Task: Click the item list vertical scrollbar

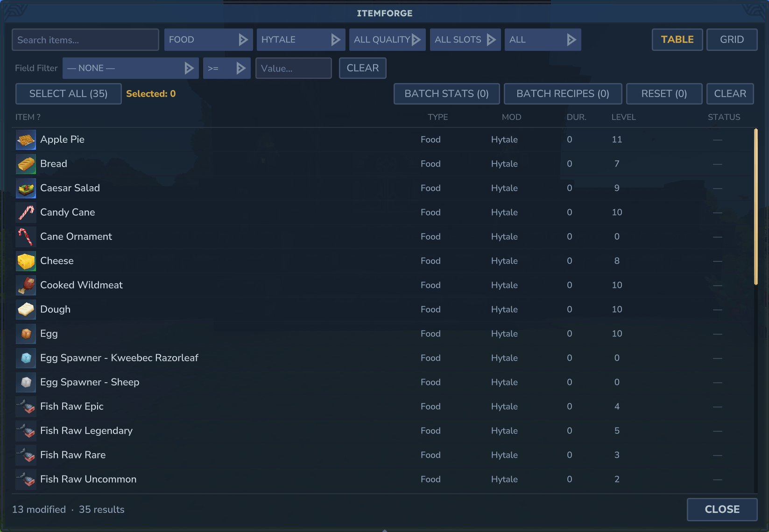Action: (x=755, y=207)
